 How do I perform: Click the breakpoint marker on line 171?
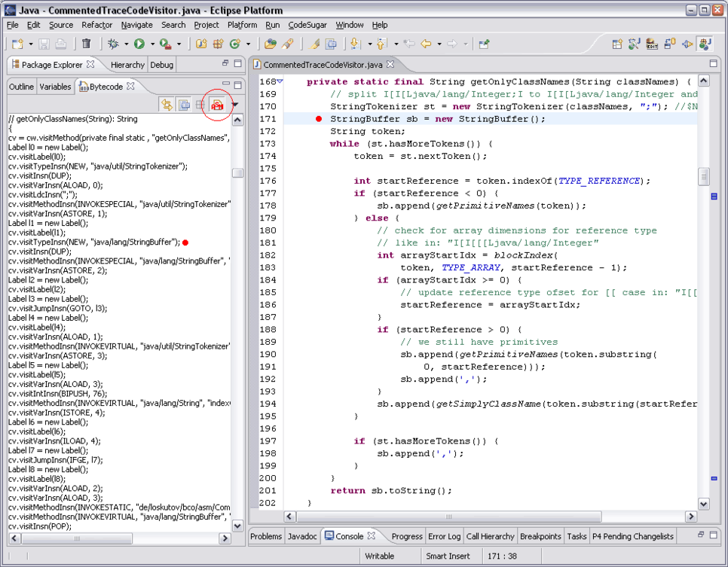319,119
